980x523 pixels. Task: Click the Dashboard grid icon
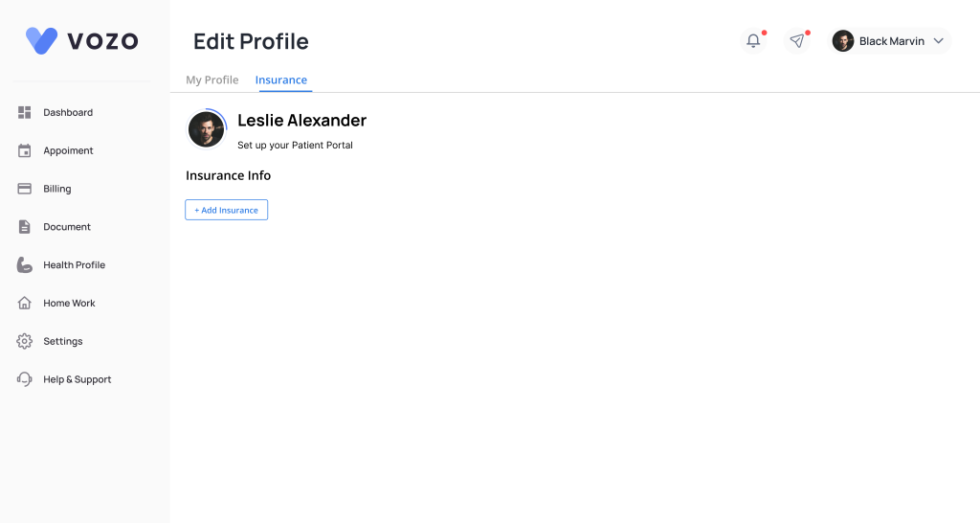(x=25, y=113)
